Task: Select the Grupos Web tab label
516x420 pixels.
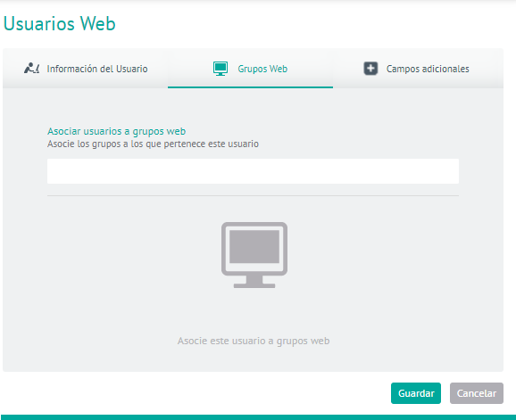Action: [262, 69]
